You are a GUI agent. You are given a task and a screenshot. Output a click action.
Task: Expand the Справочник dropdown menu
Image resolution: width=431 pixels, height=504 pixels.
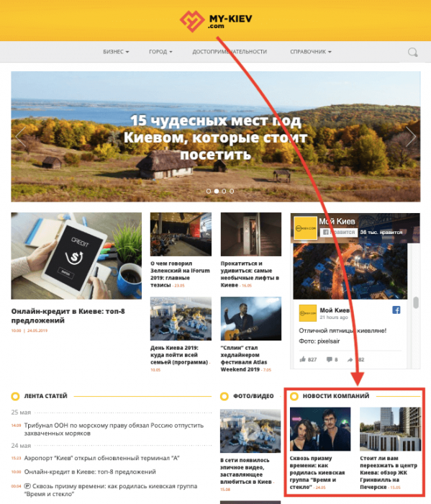pyautogui.click(x=311, y=52)
